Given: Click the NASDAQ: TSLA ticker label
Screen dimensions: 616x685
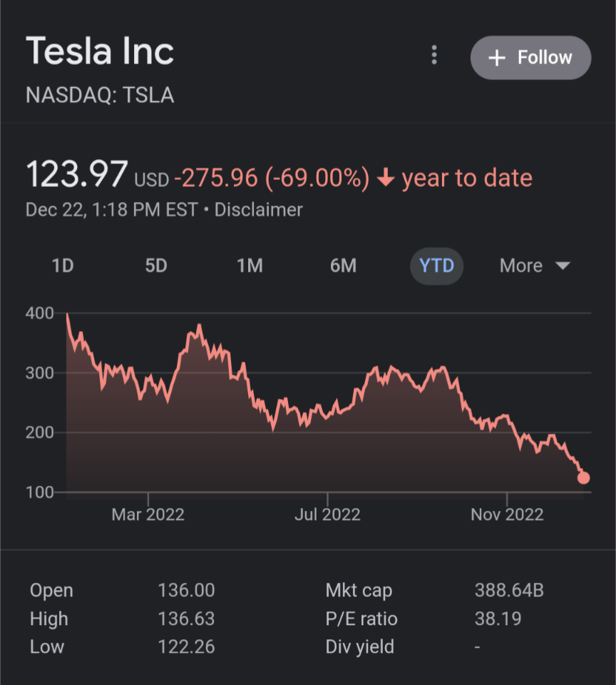Looking at the screenshot, I should (100, 96).
